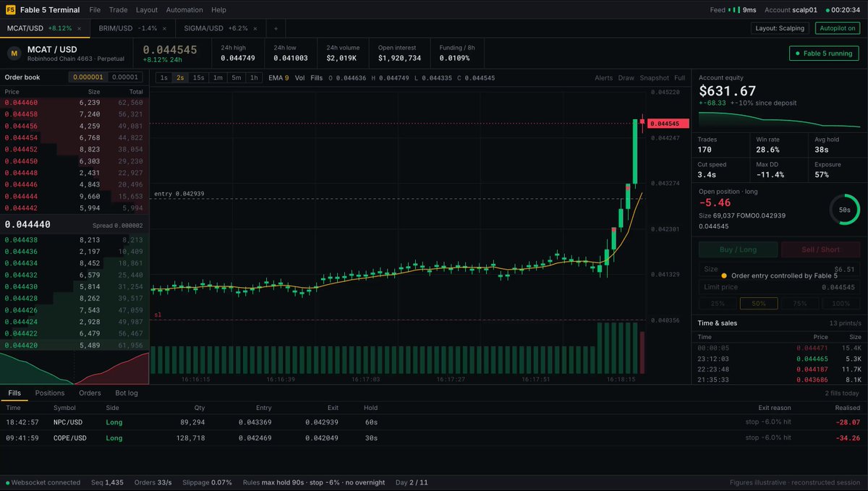868x491 pixels.
Task: Open the Help menu
Action: pos(218,10)
